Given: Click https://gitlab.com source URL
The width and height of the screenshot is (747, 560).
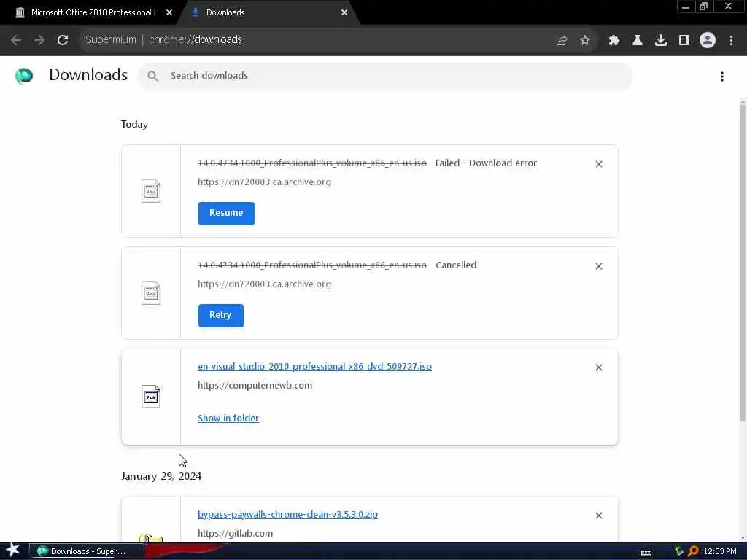Looking at the screenshot, I should click(236, 534).
